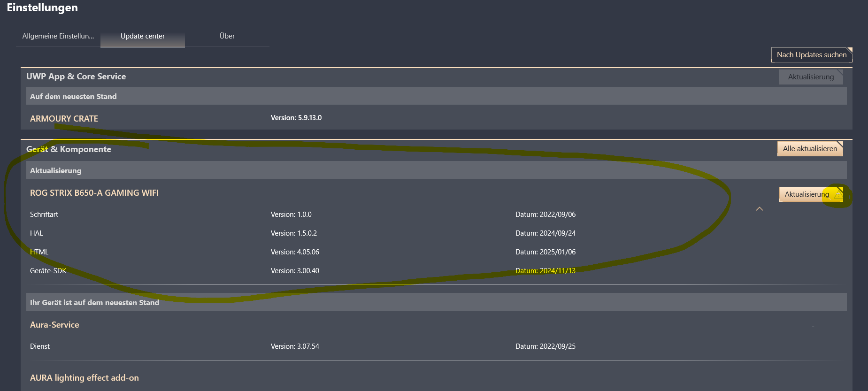
Task: Click the HAL row label
Action: pyautogui.click(x=37, y=233)
